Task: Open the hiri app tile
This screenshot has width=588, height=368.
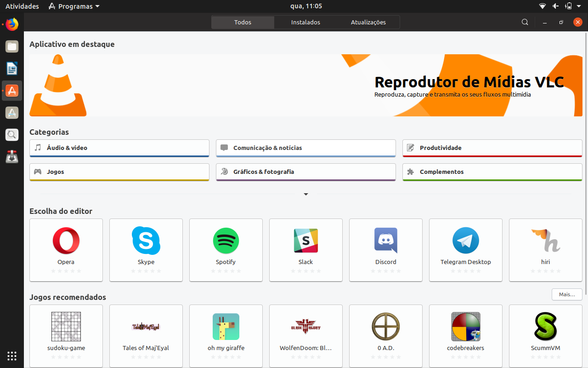Action: [546, 250]
